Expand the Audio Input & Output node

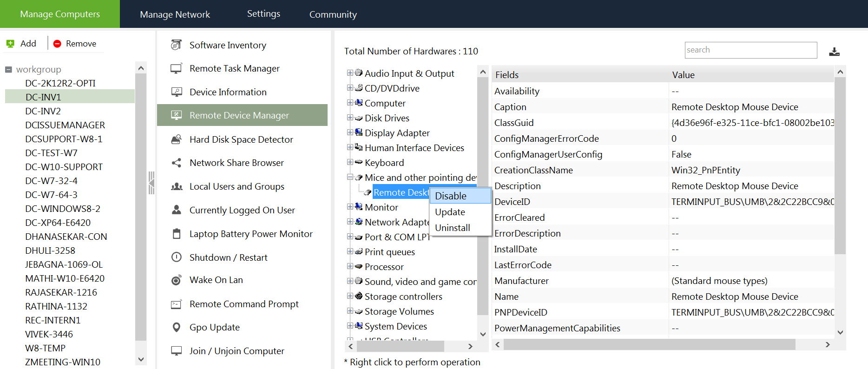pos(350,73)
